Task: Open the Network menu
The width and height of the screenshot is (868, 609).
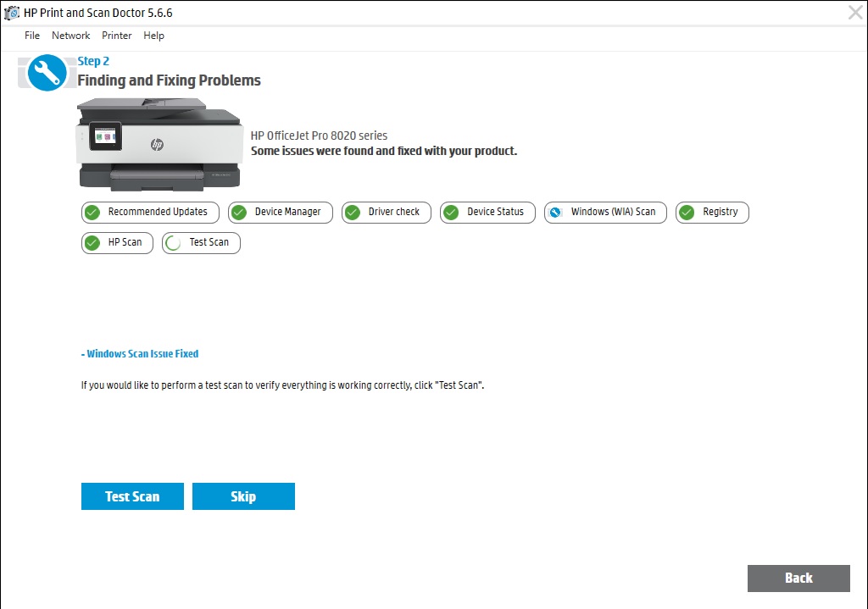Action: click(70, 36)
